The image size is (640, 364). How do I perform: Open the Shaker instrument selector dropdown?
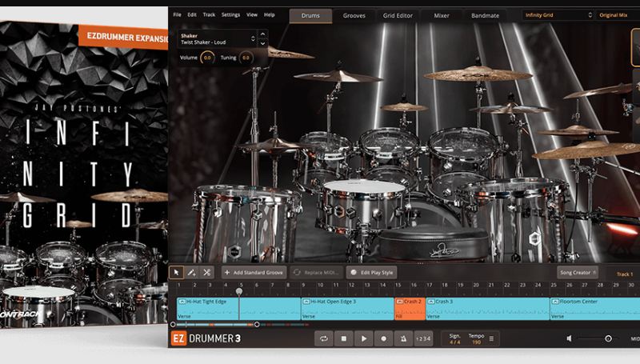(x=217, y=38)
